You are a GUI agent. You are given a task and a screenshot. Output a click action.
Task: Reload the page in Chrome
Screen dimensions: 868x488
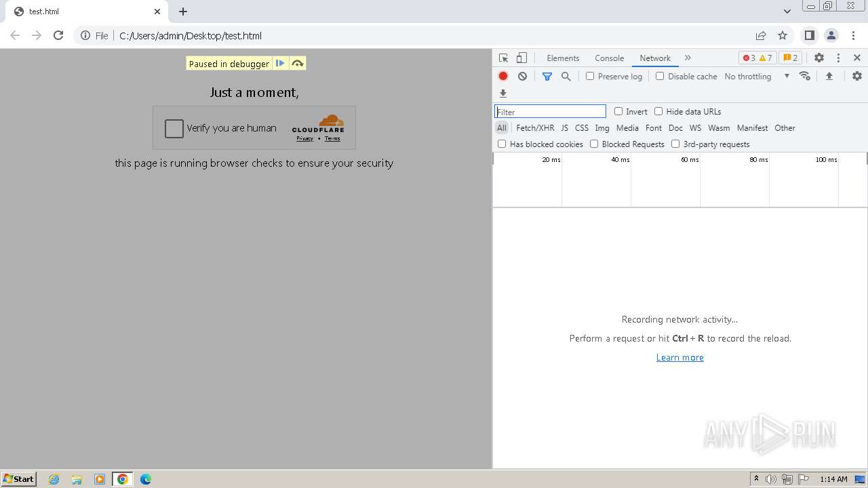[x=58, y=35]
